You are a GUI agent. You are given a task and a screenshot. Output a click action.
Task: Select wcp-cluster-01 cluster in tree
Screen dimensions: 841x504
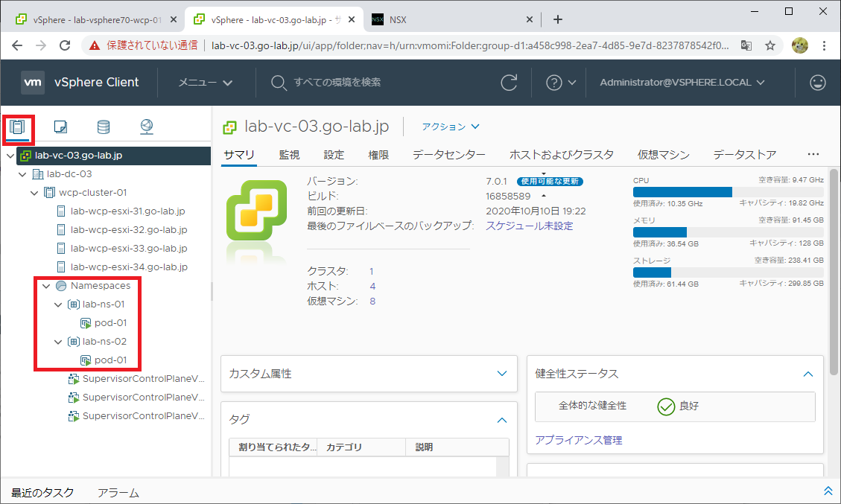click(93, 193)
